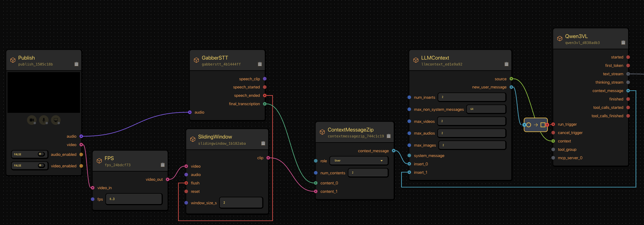Click the Qwen3VL node title
644x225 pixels.
click(x=576, y=36)
